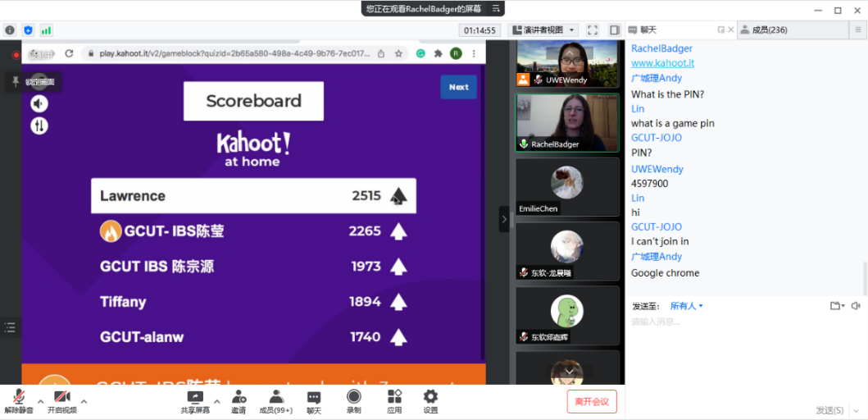Open the Invite (邀请) icon
Screen dimensions: 868x420
point(239,397)
